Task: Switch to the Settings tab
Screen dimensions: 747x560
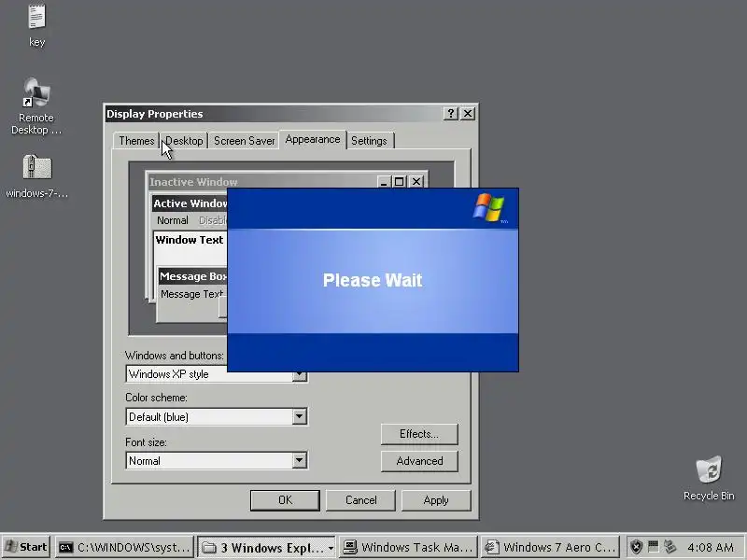Action: [369, 141]
